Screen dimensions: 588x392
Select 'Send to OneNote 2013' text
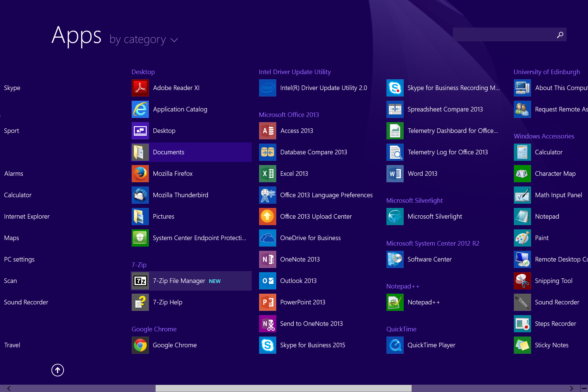311,324
